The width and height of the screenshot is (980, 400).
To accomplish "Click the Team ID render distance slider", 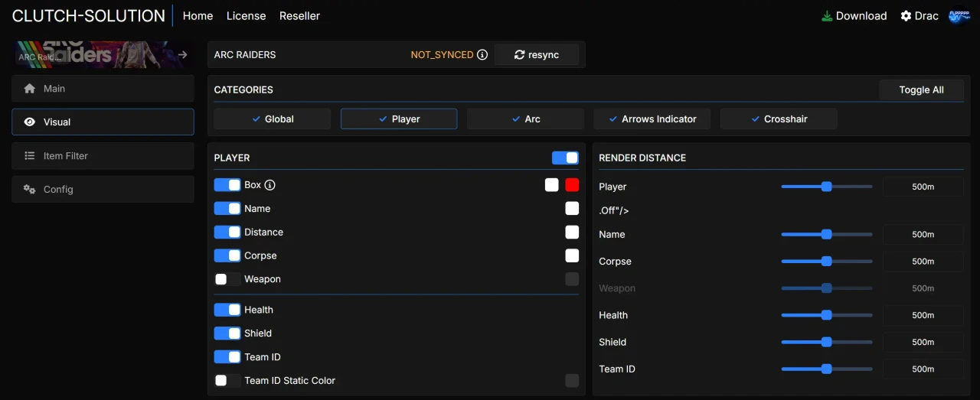I will 827,369.
